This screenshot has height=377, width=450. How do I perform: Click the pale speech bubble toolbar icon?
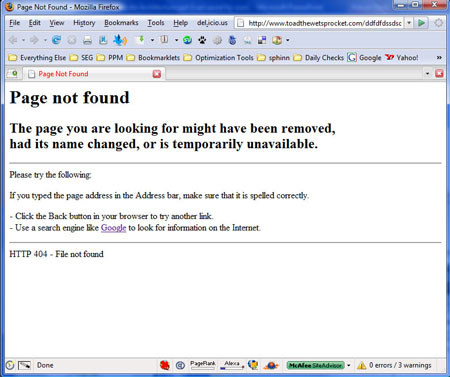(x=247, y=41)
